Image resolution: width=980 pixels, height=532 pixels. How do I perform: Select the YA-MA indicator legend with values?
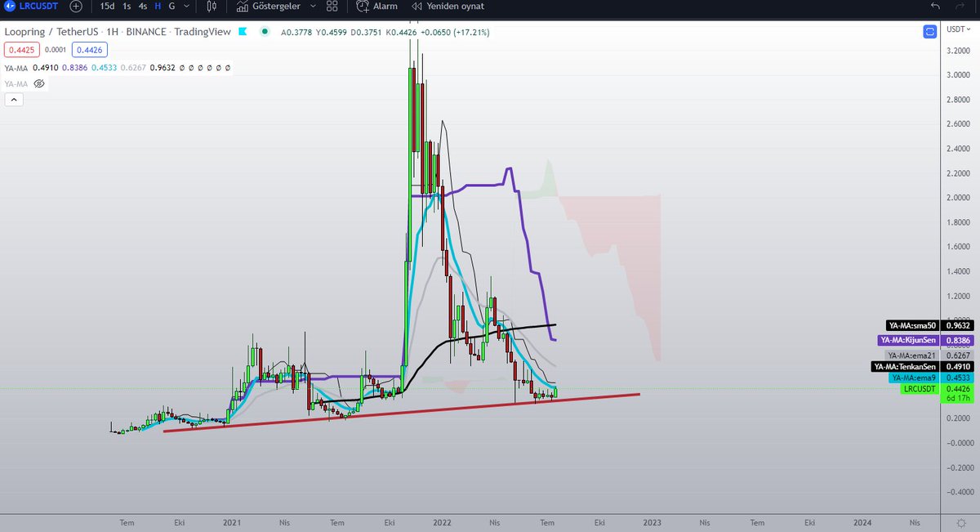tap(118, 68)
